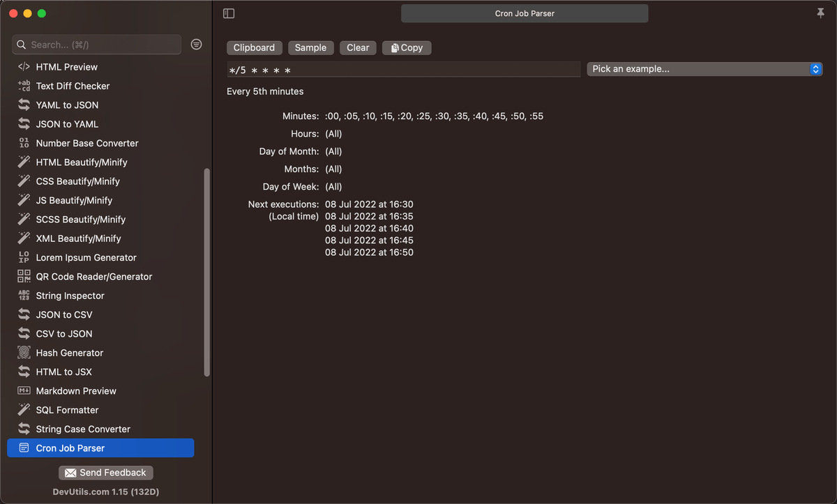This screenshot has height=504, width=837.
Task: Copy the parsed cron output
Action: click(407, 47)
